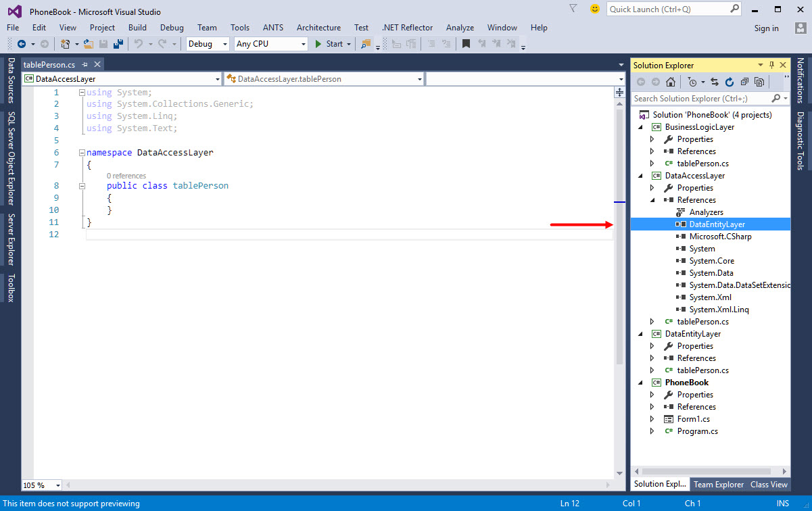
Task: Click Home icon in Solution Explorer
Action: pyautogui.click(x=670, y=82)
